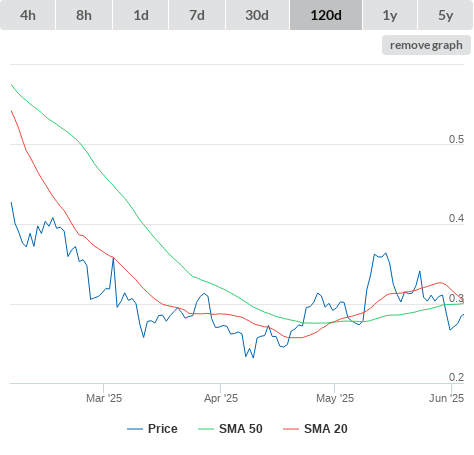
Task: Select the active 120d time range tab
Action: 326,15
